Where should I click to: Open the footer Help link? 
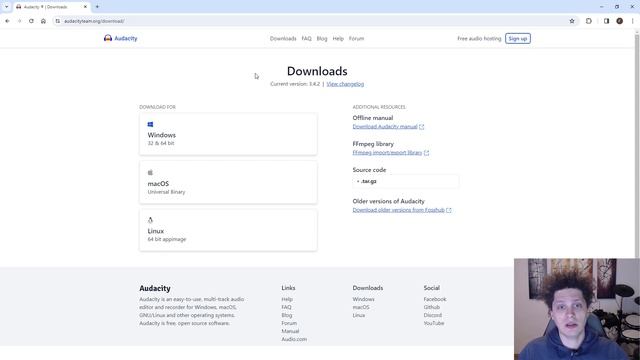[x=287, y=299]
